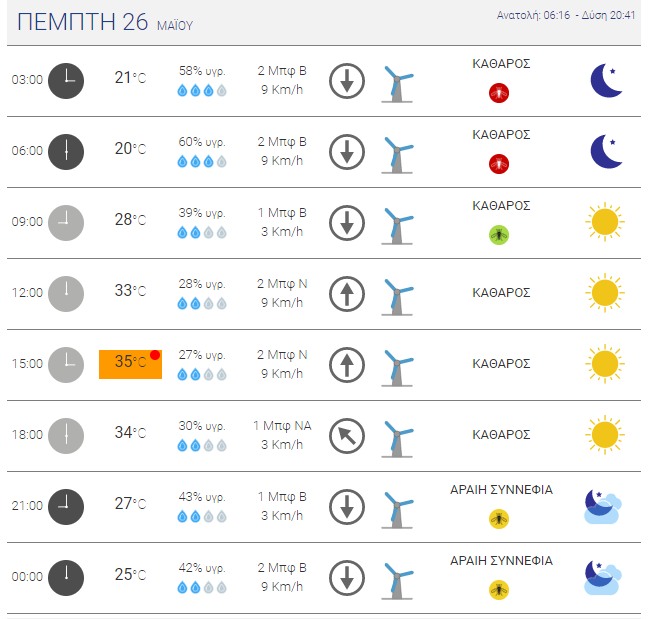Click the crescent moon icon at 06:00
The width and height of the screenshot is (657, 619).
click(x=606, y=151)
